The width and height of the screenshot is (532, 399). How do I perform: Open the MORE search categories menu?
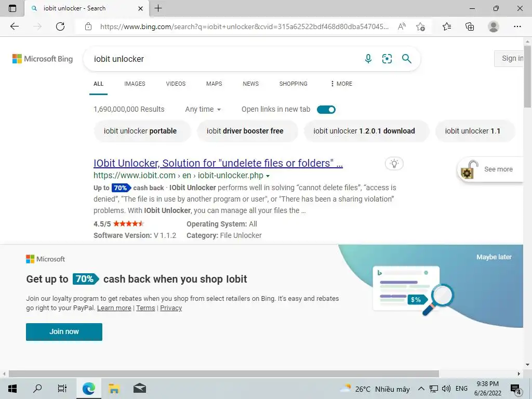tap(341, 84)
